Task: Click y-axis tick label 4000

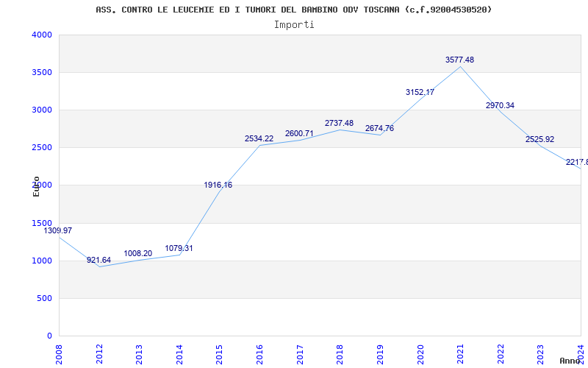Action: (42, 35)
